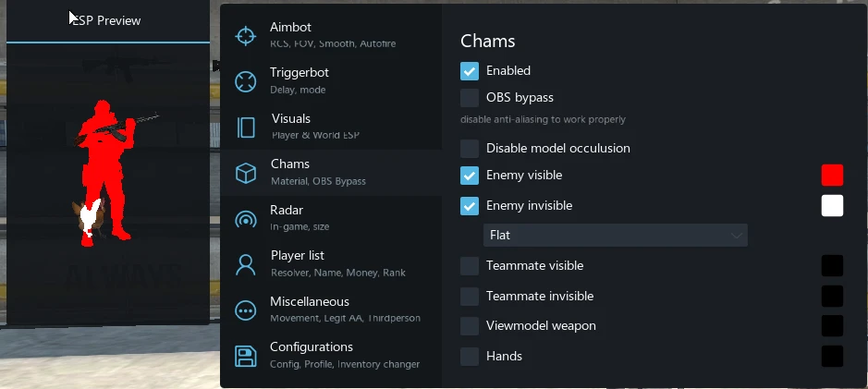
Task: Open the red Enemy visible color swatch
Action: click(832, 176)
